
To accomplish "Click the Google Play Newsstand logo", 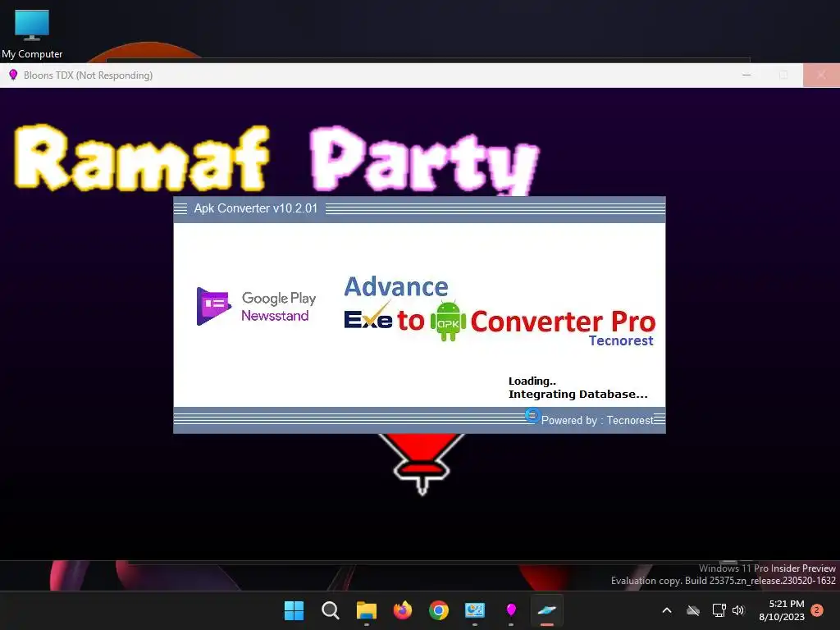I will pos(256,307).
